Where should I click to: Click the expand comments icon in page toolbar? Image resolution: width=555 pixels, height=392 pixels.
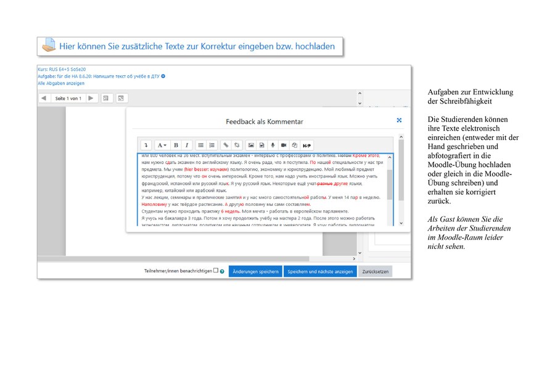coord(121,99)
